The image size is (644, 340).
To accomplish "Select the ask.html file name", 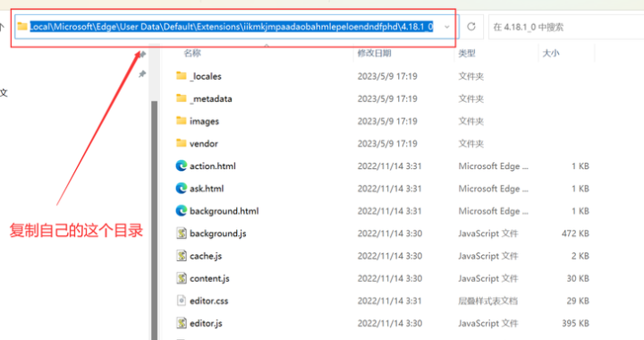I will 207,189.
